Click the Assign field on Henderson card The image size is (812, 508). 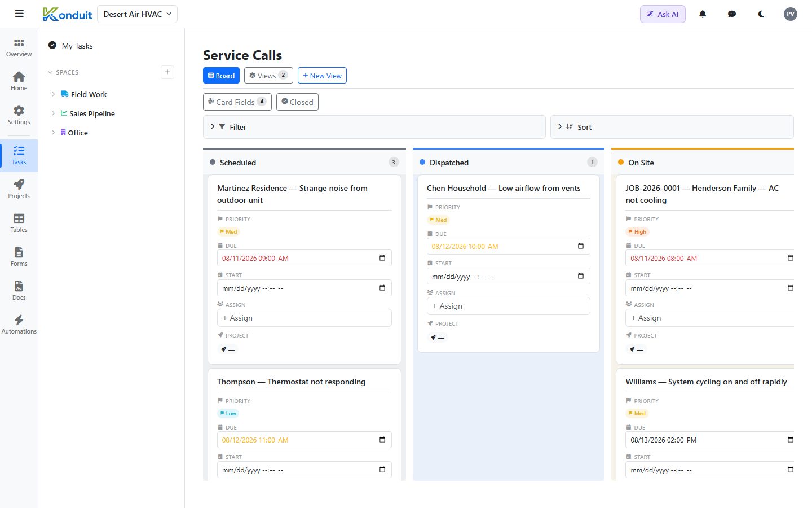pyautogui.click(x=709, y=318)
